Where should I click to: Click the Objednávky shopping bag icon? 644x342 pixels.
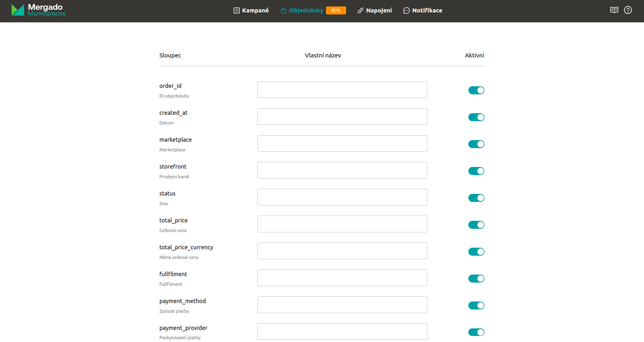(284, 10)
